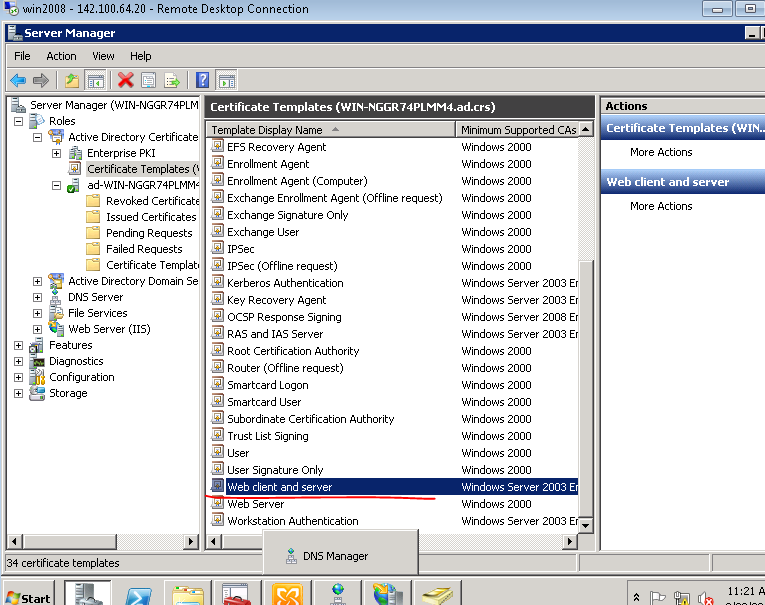Collapse the Roles tree node

(x=19, y=121)
